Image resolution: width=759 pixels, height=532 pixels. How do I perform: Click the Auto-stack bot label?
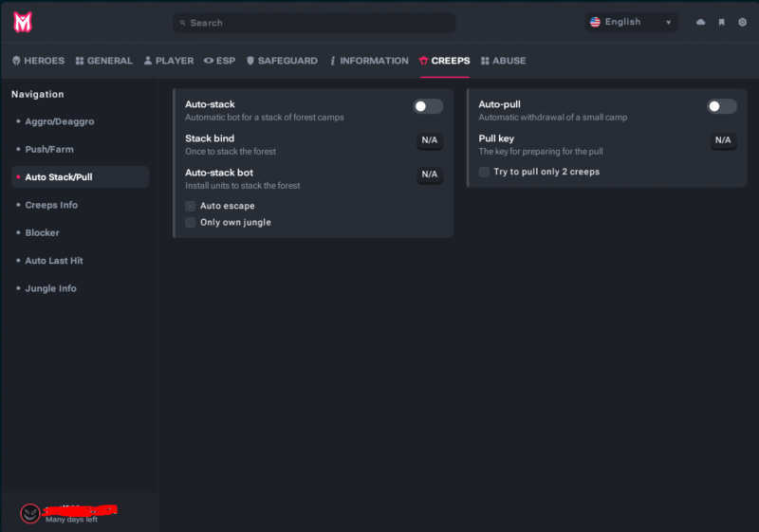point(219,173)
